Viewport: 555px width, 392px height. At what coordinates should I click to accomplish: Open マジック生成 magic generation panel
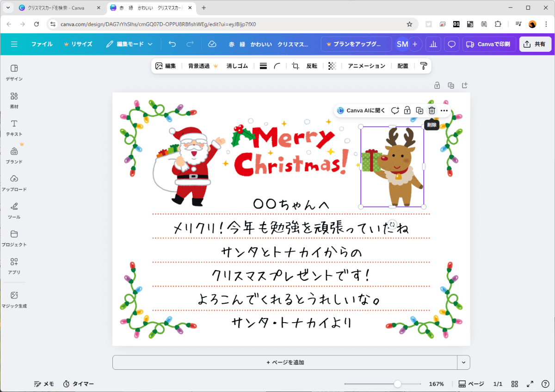point(14,300)
